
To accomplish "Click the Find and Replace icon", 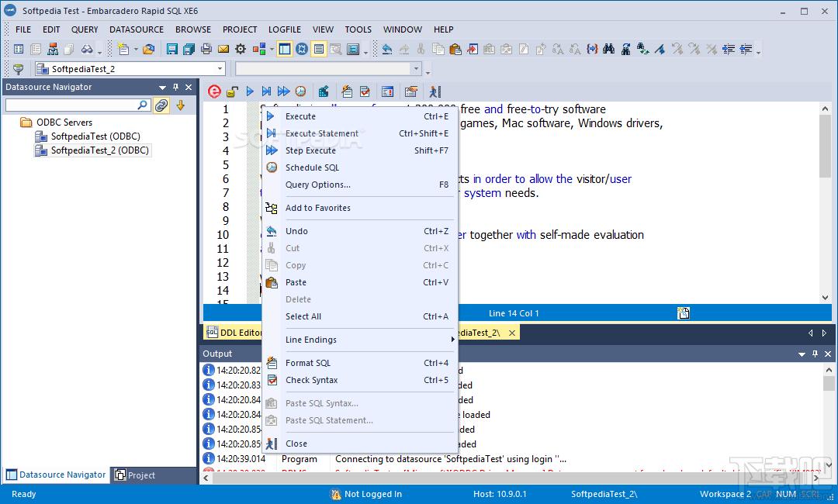I will point(643,49).
